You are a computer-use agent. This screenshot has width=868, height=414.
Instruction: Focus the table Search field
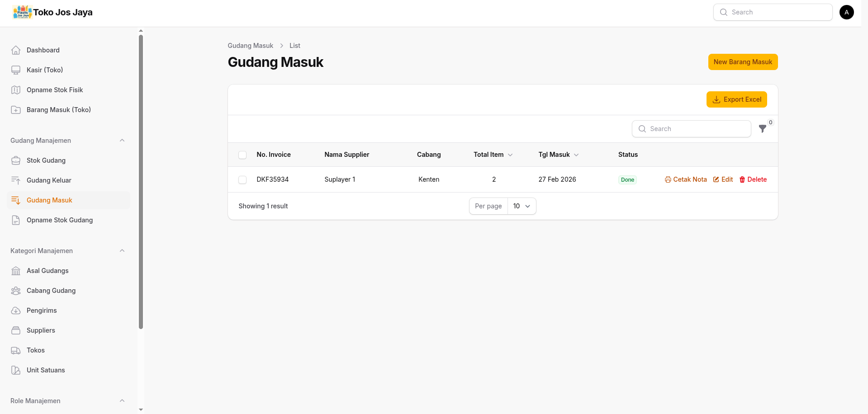tap(691, 129)
